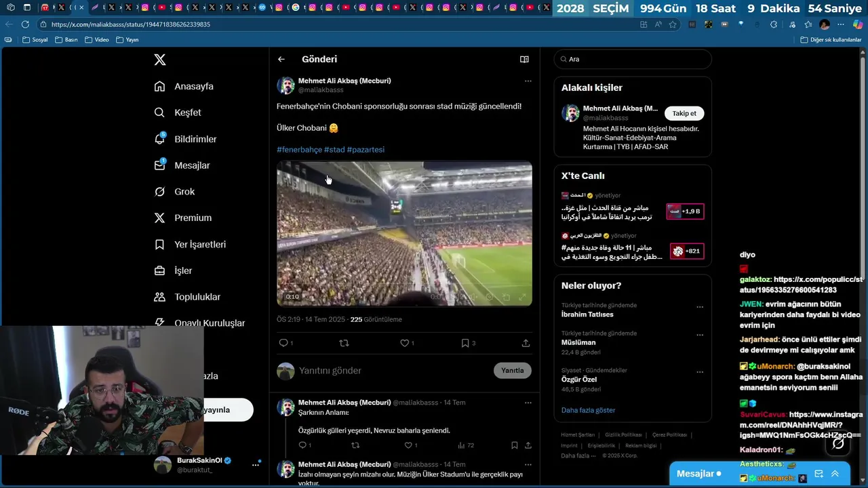The image size is (868, 488).
Task: Reload the page in browser toolbar
Action: (25, 24)
